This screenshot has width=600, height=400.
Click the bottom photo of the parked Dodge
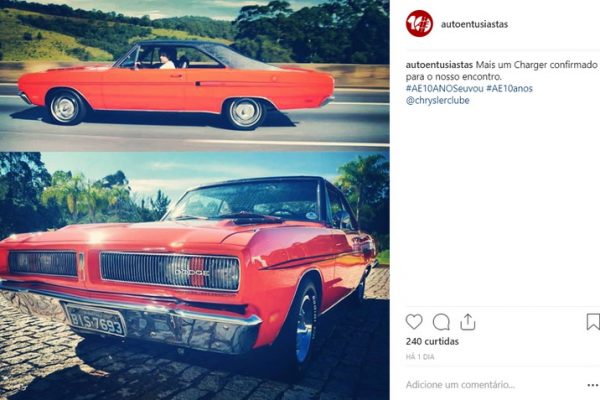[195, 276]
